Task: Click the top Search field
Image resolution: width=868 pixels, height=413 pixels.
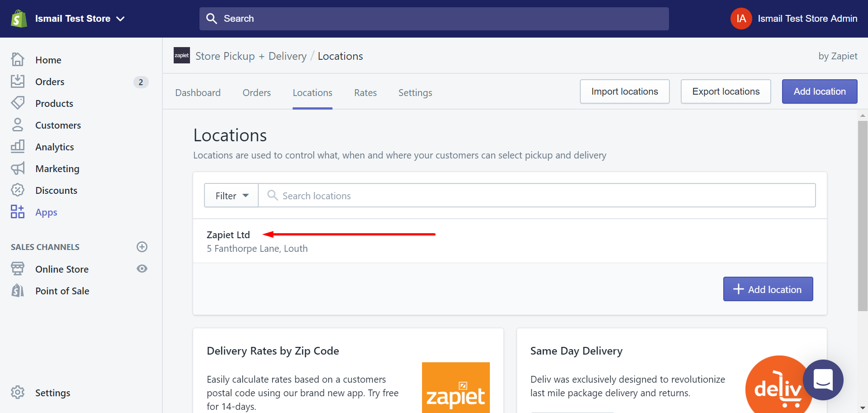Action: [434, 19]
